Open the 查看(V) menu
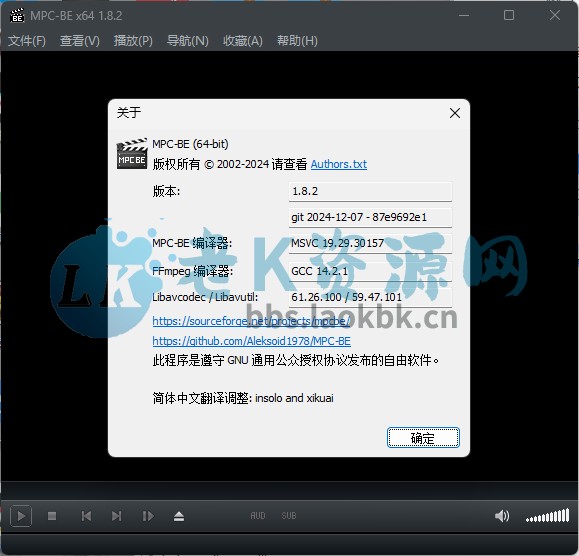The image size is (579, 556). click(x=80, y=41)
